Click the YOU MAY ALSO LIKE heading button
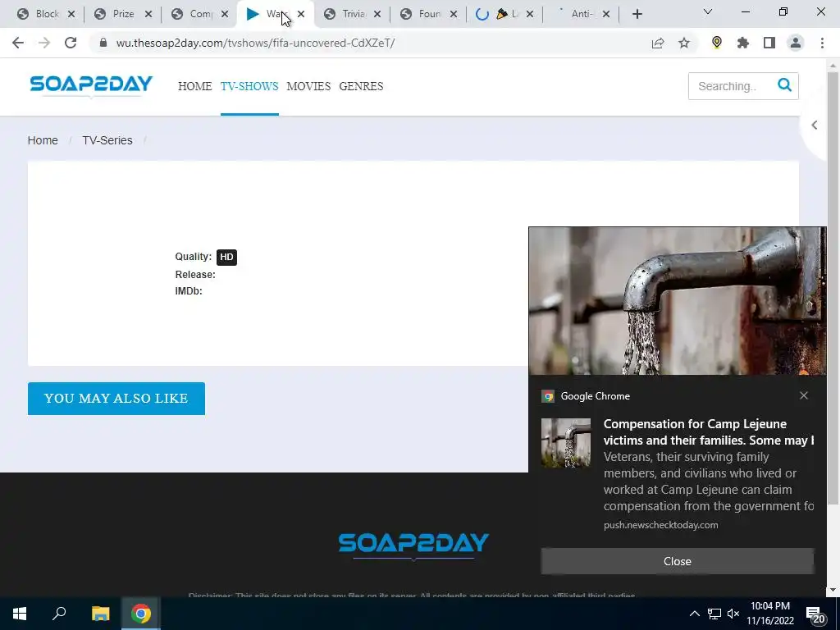The height and width of the screenshot is (630, 840). click(116, 399)
